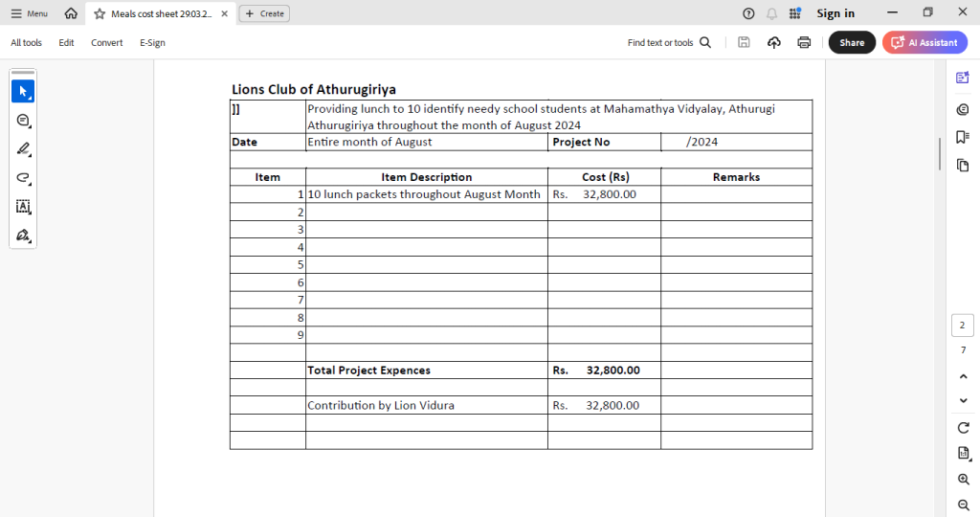Select the Fill and Sign pen tool
The height and width of the screenshot is (517, 980).
coord(23,236)
